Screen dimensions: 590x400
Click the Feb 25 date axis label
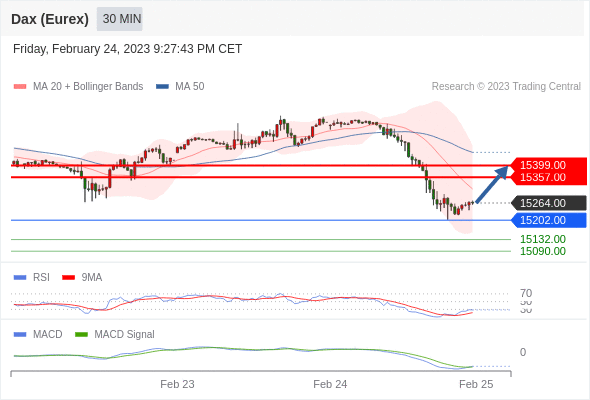(x=476, y=384)
